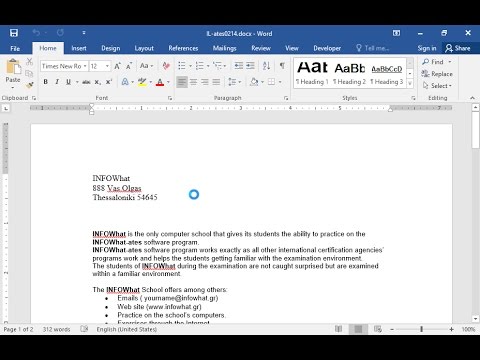Image resolution: width=480 pixels, height=360 pixels.
Task: Click Sign in
Action: click(427, 48)
